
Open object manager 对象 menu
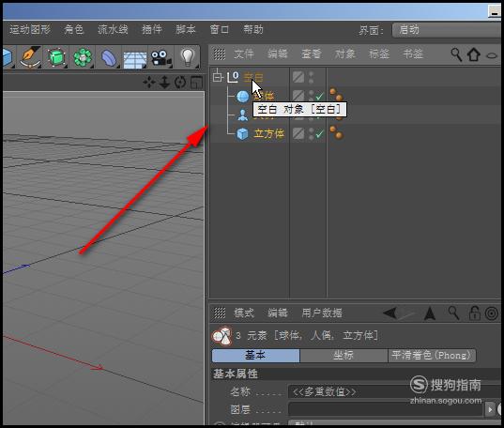click(x=344, y=54)
